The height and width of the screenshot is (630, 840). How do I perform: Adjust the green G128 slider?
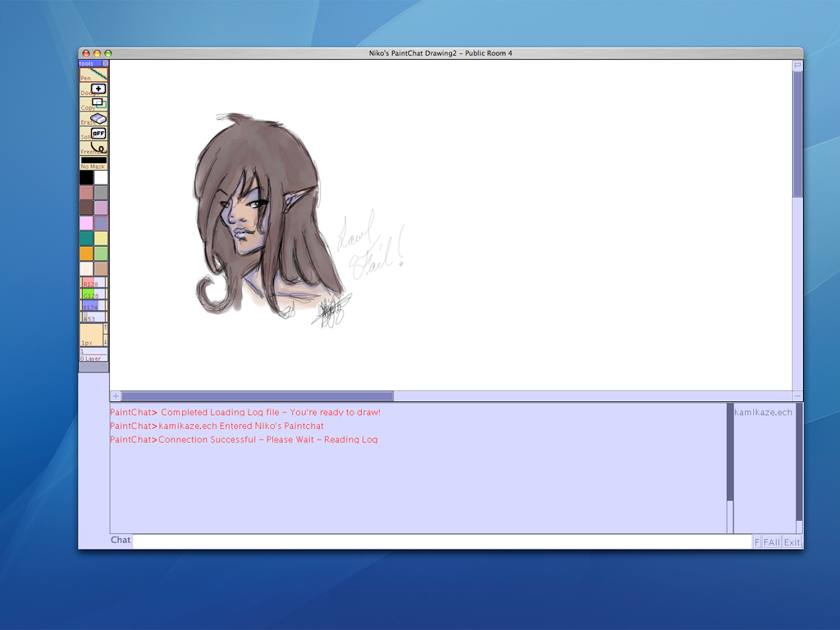(94, 294)
